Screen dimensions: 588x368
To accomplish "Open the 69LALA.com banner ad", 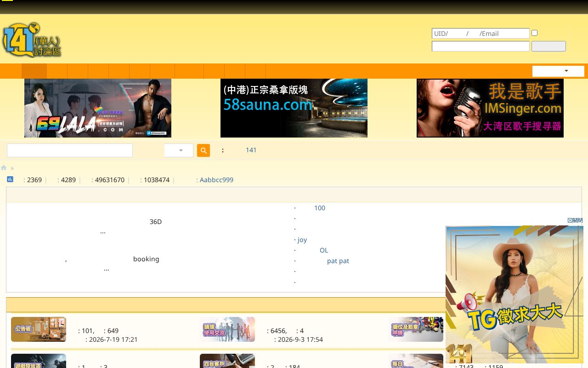I will tap(98, 108).
